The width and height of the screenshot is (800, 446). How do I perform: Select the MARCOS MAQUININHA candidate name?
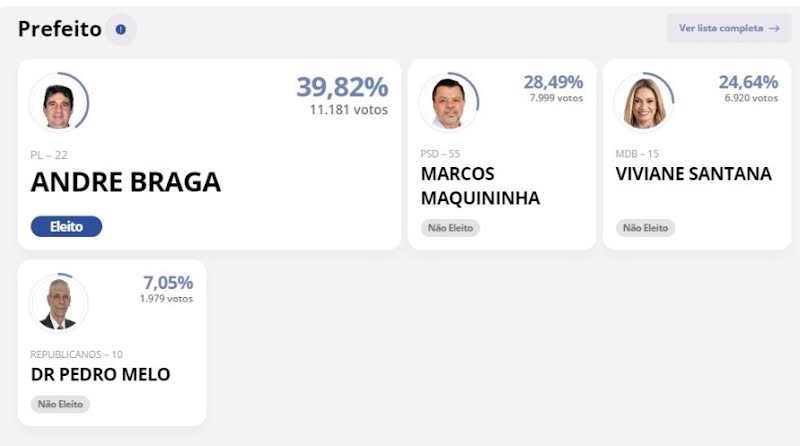click(x=480, y=186)
